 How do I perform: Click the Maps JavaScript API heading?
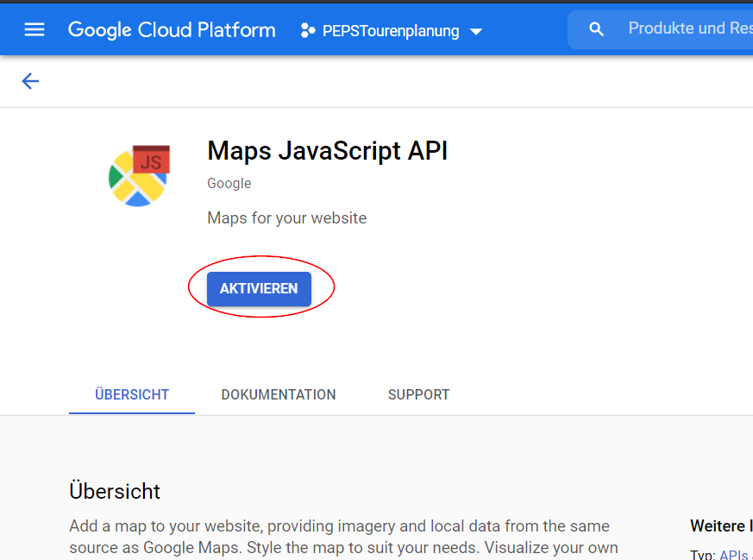pos(327,151)
